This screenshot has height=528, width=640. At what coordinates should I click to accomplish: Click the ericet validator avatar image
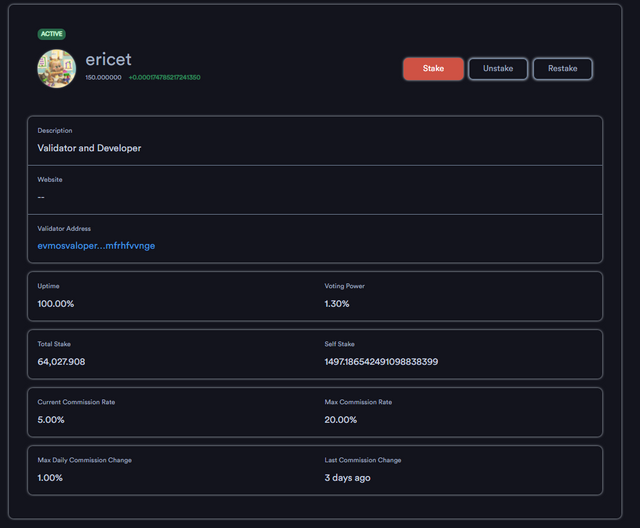[x=57, y=69]
